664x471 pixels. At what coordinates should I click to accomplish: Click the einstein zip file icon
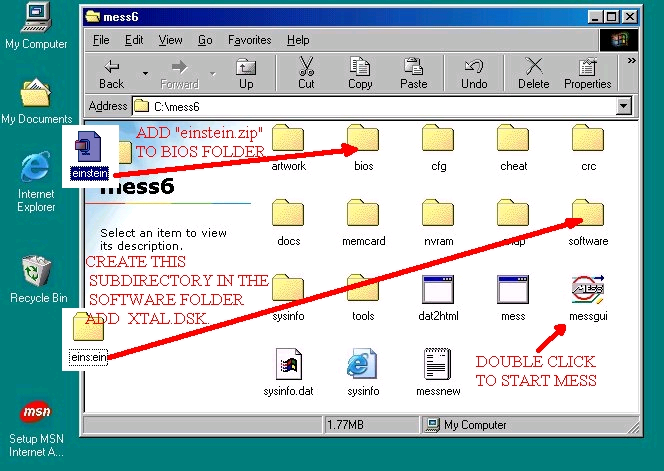click(89, 155)
